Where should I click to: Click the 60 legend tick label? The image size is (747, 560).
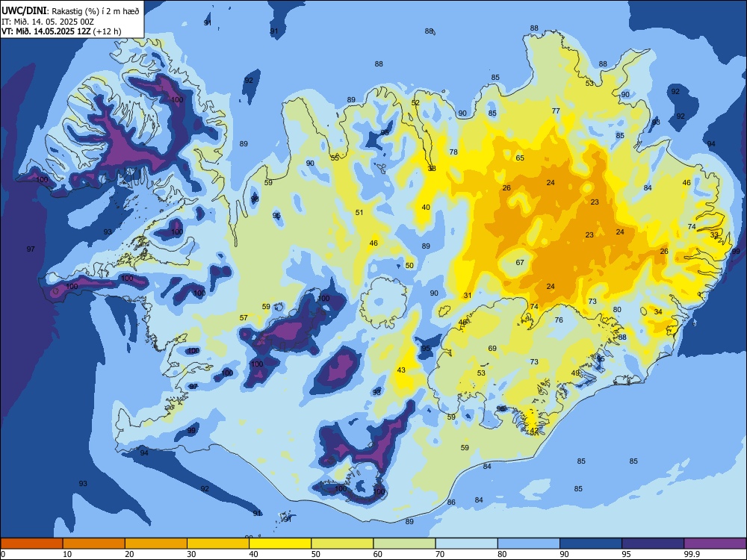[378, 554]
